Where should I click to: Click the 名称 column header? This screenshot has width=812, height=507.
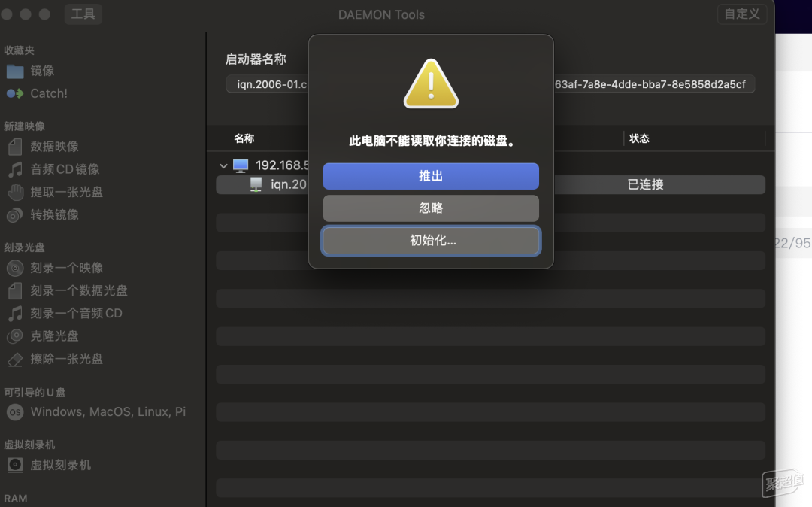(x=244, y=139)
